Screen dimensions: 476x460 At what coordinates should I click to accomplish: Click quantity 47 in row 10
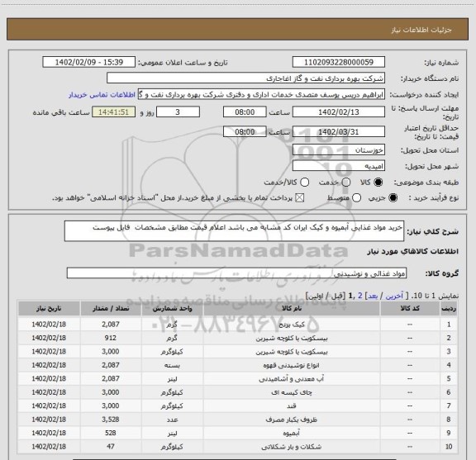pos(111,446)
